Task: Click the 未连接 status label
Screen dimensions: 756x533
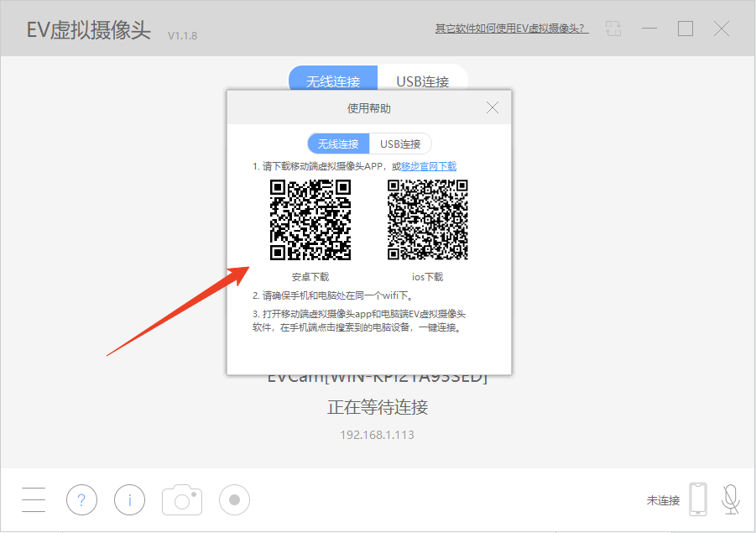Action: pyautogui.click(x=663, y=500)
